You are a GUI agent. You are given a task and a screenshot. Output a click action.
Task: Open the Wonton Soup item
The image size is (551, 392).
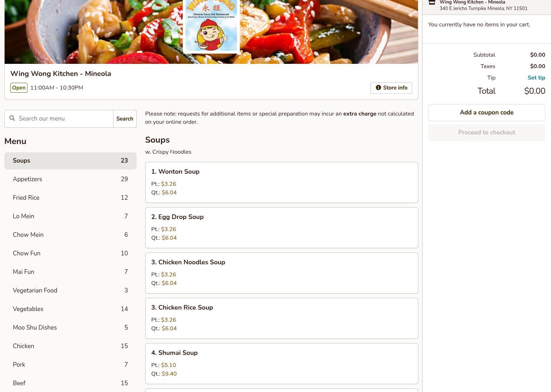282,183
